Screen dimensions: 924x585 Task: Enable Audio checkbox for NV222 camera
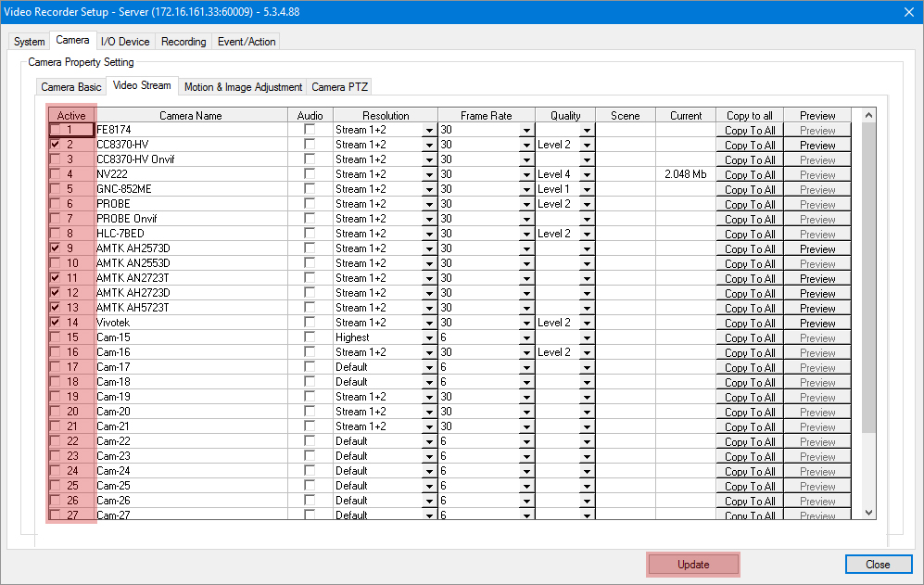[310, 174]
